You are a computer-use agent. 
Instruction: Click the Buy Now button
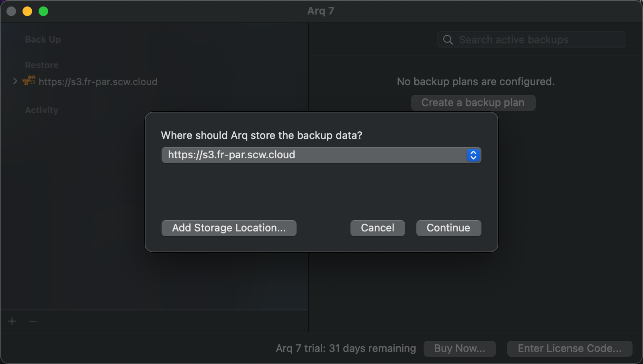click(459, 349)
